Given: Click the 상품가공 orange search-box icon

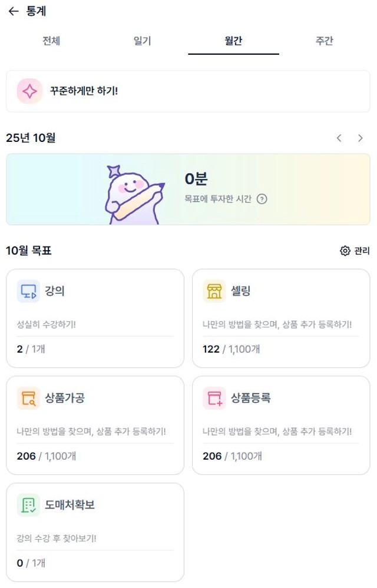Looking at the screenshot, I should point(28,398).
